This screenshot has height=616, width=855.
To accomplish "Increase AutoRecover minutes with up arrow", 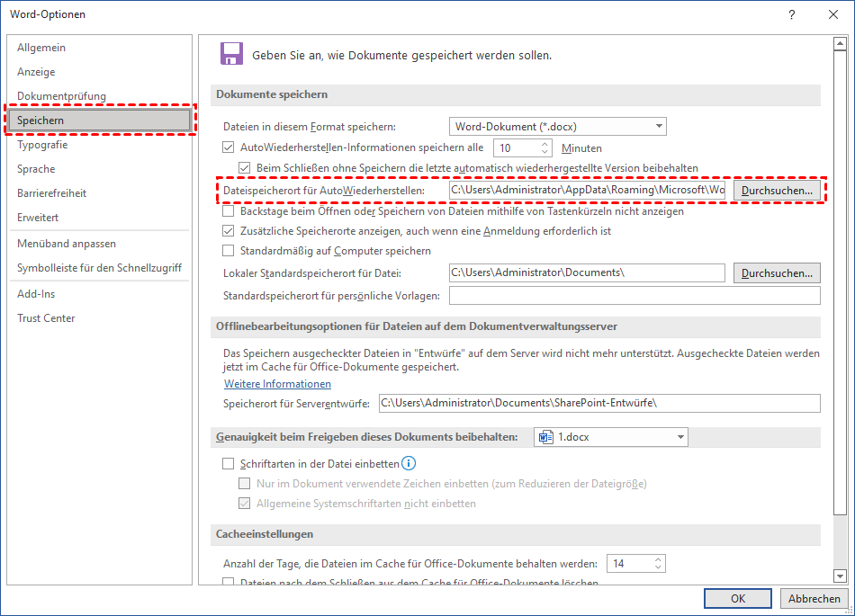I will 545,143.
